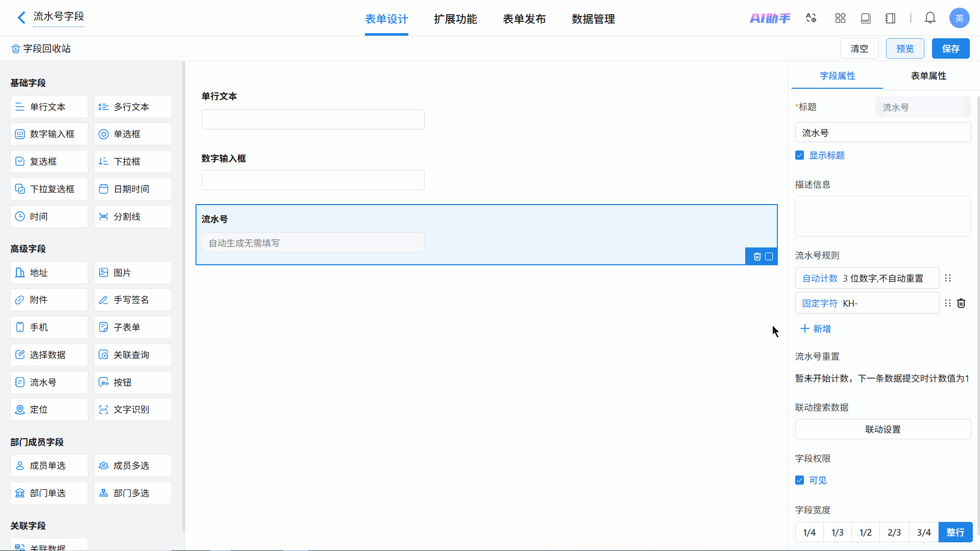Click 新增 to add a rule

tap(816, 329)
